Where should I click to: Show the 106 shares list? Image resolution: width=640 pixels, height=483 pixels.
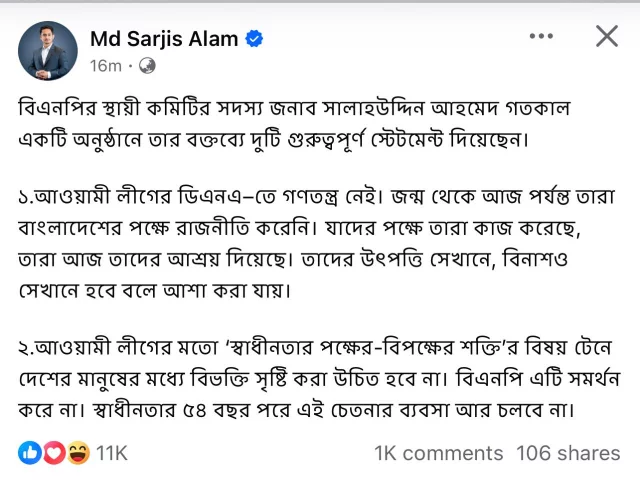click(568, 453)
